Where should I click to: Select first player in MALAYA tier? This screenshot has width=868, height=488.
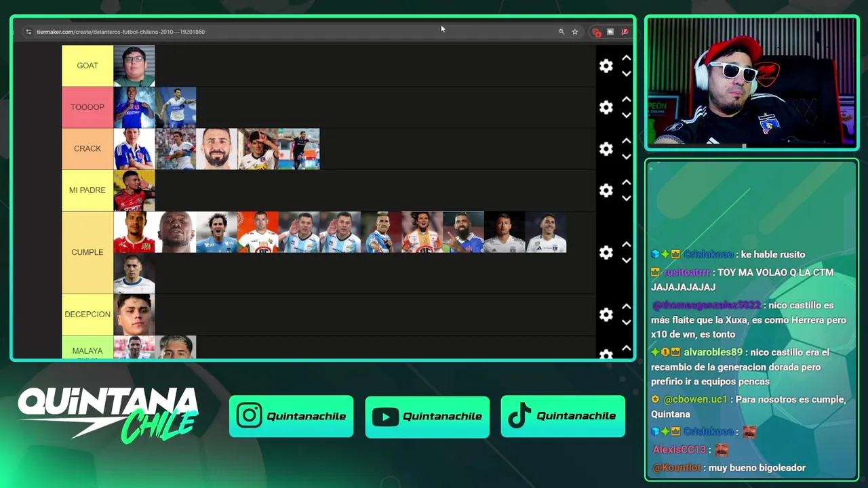(134, 347)
